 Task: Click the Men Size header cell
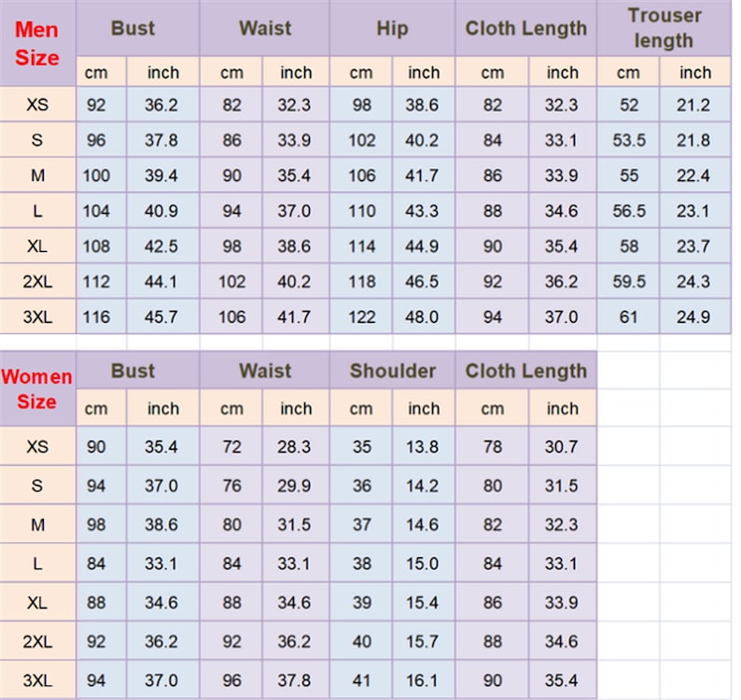coord(37,43)
